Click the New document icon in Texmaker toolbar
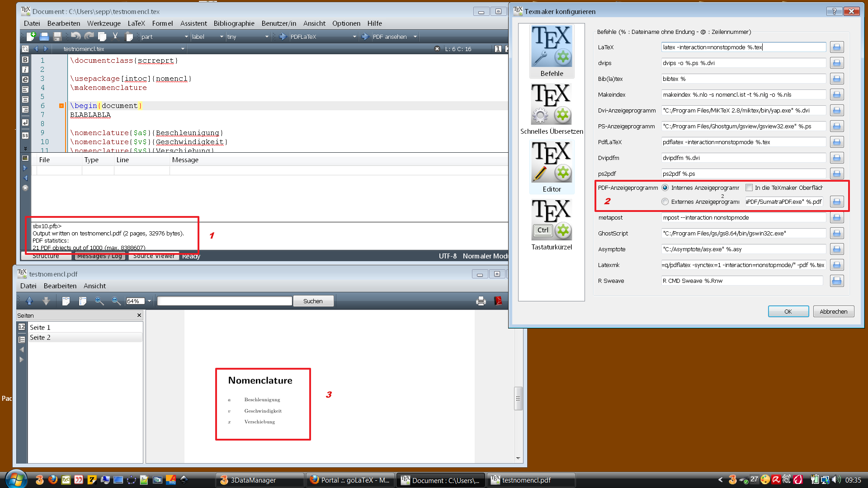The image size is (868, 488). pyautogui.click(x=31, y=37)
